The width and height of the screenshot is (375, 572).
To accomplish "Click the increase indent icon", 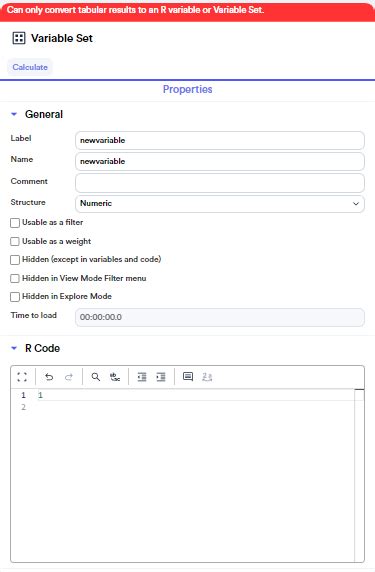I will 161,377.
